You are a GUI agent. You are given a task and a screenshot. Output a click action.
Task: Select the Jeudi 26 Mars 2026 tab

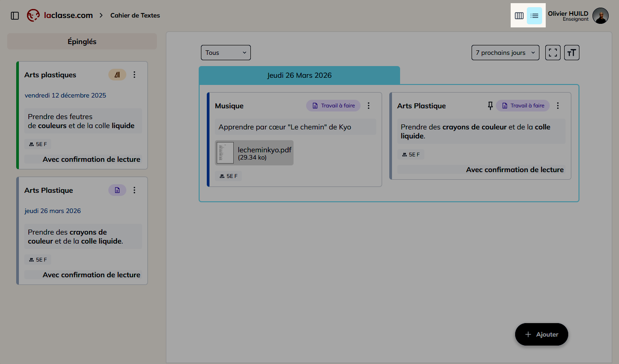(x=299, y=75)
